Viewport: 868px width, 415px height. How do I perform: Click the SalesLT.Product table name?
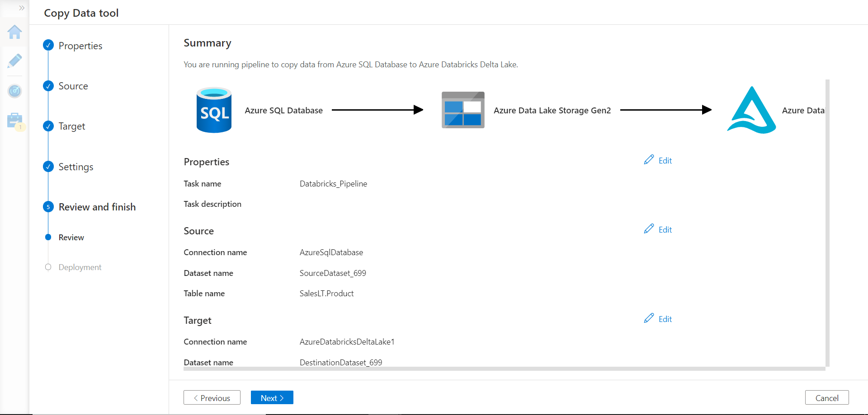(x=326, y=294)
